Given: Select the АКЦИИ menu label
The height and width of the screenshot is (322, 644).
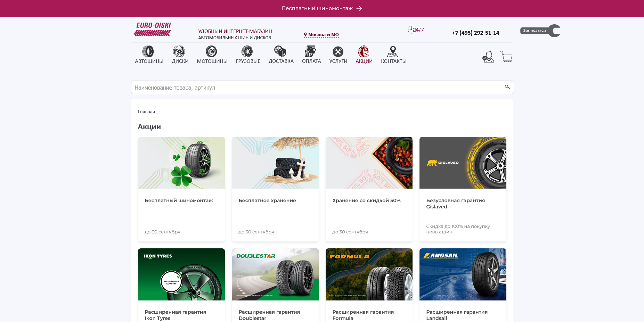Looking at the screenshot, I should tap(364, 61).
